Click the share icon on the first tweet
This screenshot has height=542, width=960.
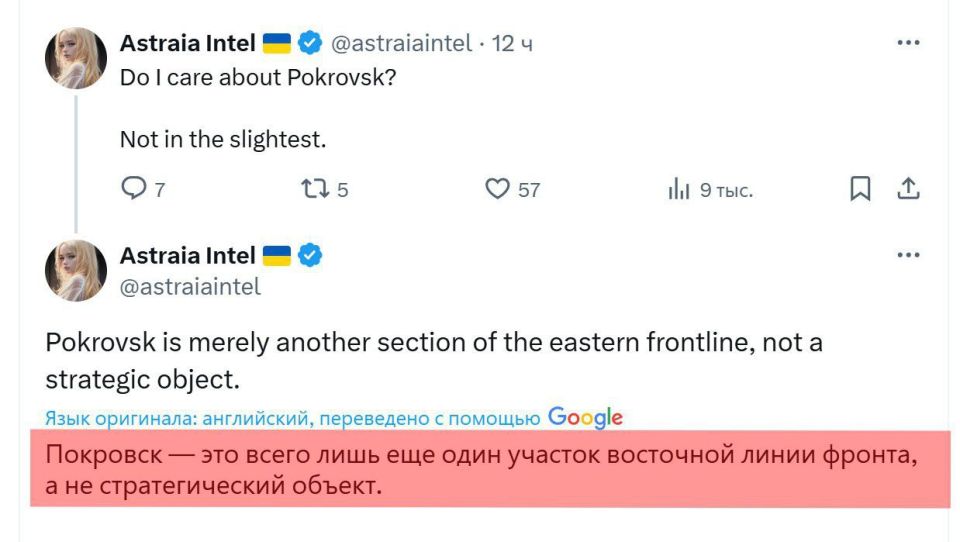click(x=907, y=189)
